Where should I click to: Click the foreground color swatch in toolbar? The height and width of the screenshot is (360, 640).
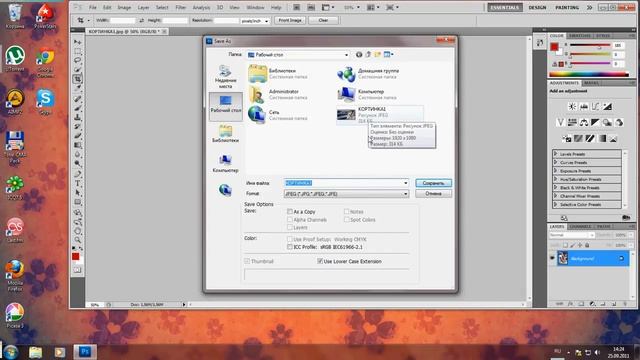point(76,256)
